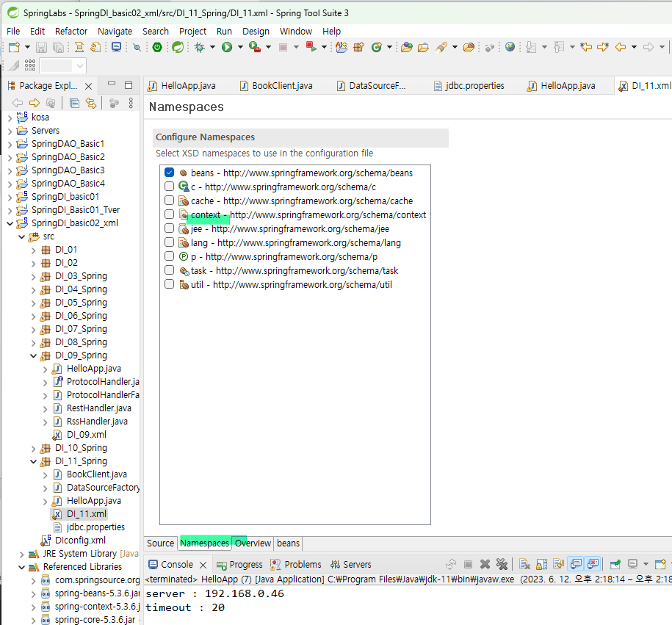This screenshot has height=625, width=672.
Task: Check the task namespace checkbox
Action: (170, 270)
